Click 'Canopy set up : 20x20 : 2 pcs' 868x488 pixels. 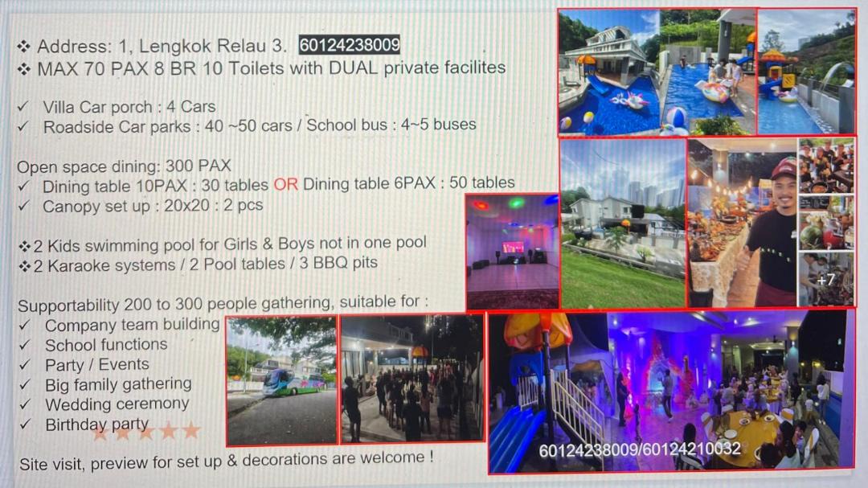(153, 206)
